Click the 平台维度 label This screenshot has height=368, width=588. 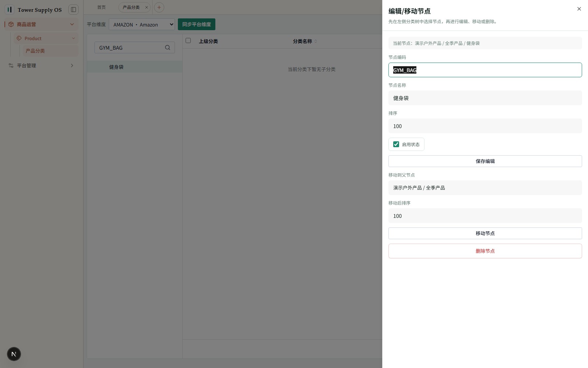96,24
